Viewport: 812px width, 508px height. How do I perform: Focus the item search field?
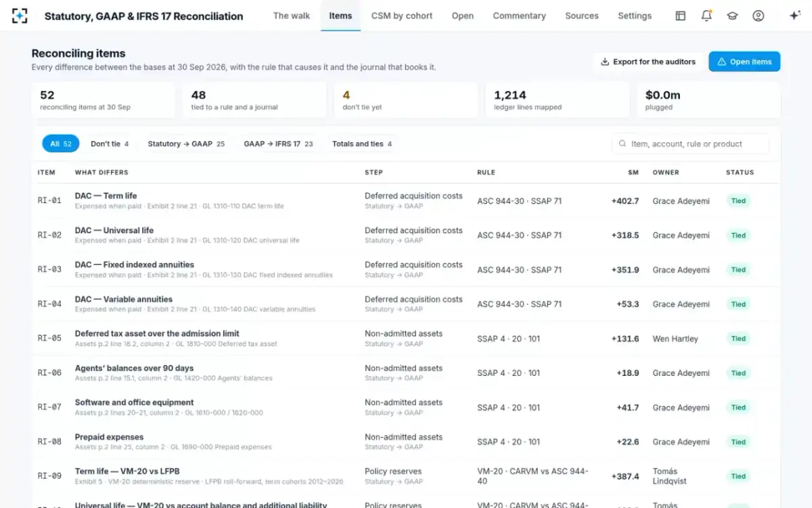coord(690,144)
